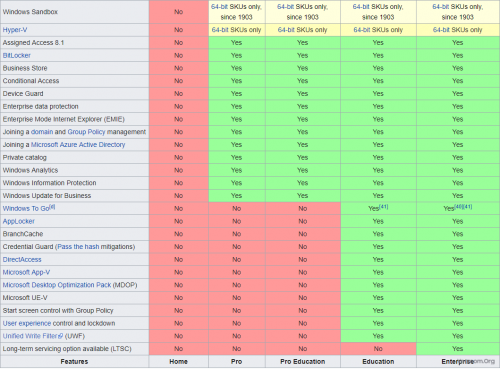Click 'No' in Hyper-V row Home column
Image resolution: width=500 pixels, height=369 pixels.
pos(178,30)
